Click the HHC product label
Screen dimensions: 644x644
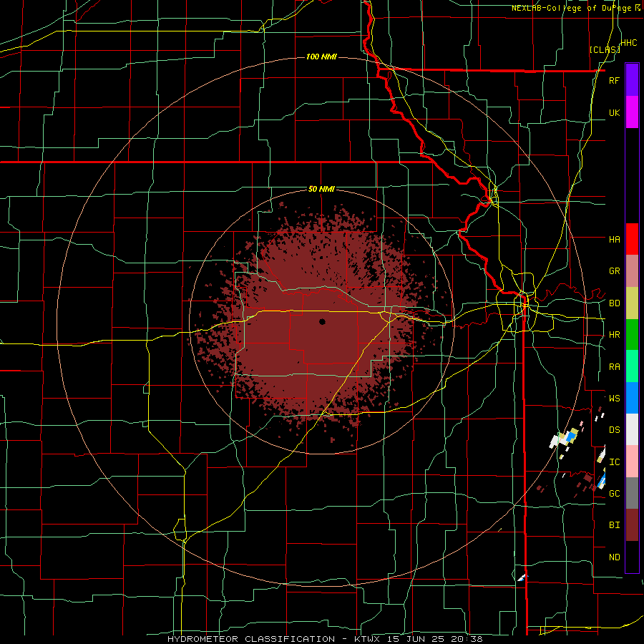pos(628,43)
